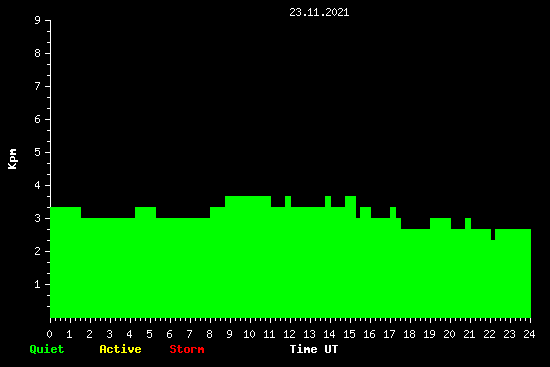Click the value 5 on Kp axis
The height and width of the screenshot is (367, 550).
[x=38, y=152]
